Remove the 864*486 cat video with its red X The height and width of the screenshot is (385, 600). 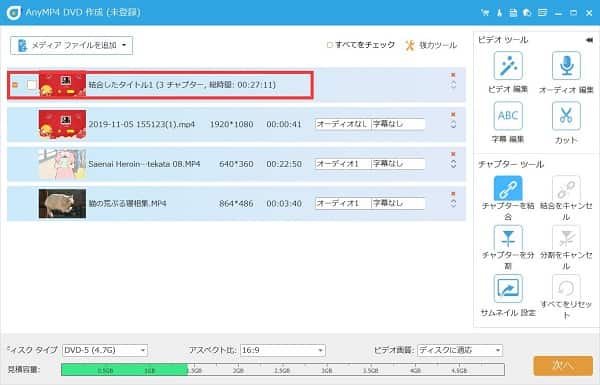[x=453, y=194]
